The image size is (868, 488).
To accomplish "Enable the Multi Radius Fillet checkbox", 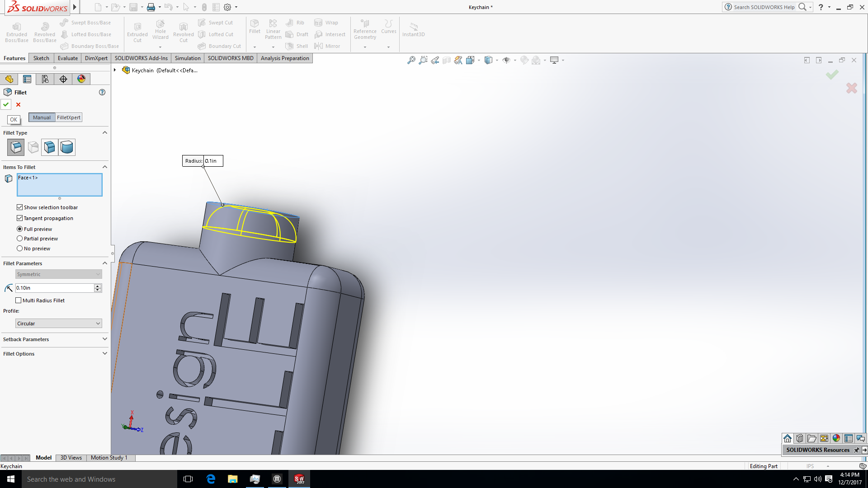I will [18, 300].
